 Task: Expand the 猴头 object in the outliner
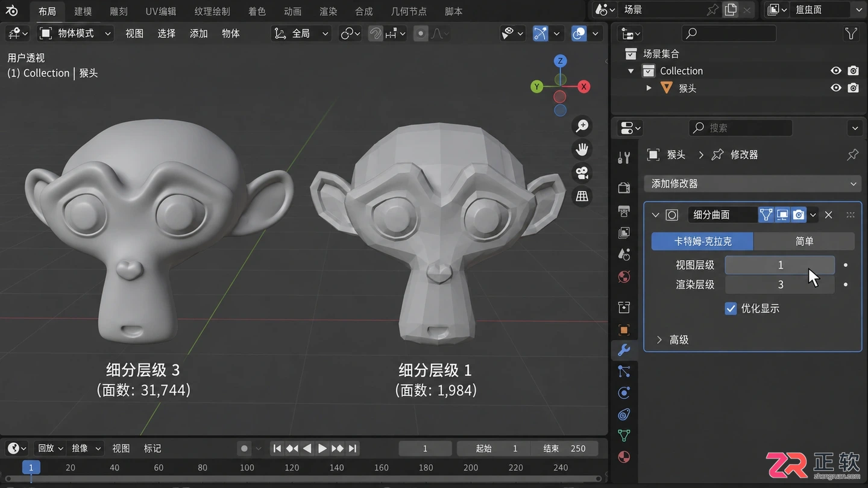pyautogui.click(x=649, y=88)
